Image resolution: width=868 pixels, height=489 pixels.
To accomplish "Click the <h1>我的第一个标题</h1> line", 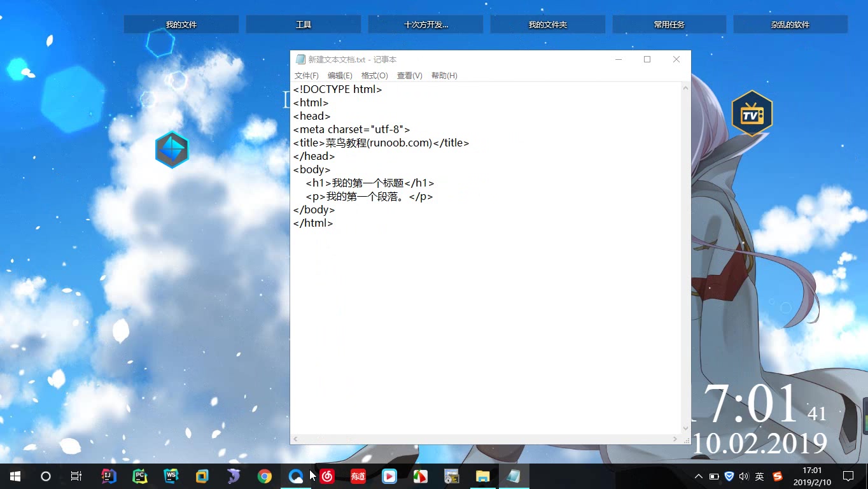I will (370, 183).
